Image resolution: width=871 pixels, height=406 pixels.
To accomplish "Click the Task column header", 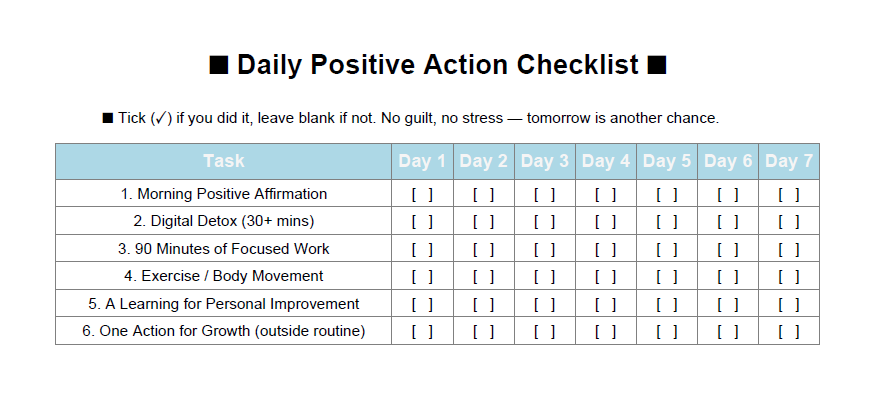I will 223,161.
